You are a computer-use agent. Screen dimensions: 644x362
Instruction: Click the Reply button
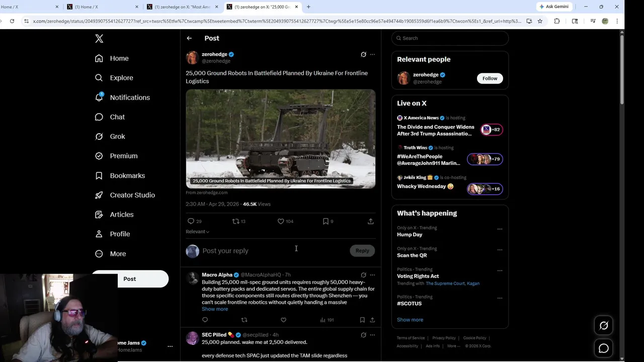coord(362,251)
